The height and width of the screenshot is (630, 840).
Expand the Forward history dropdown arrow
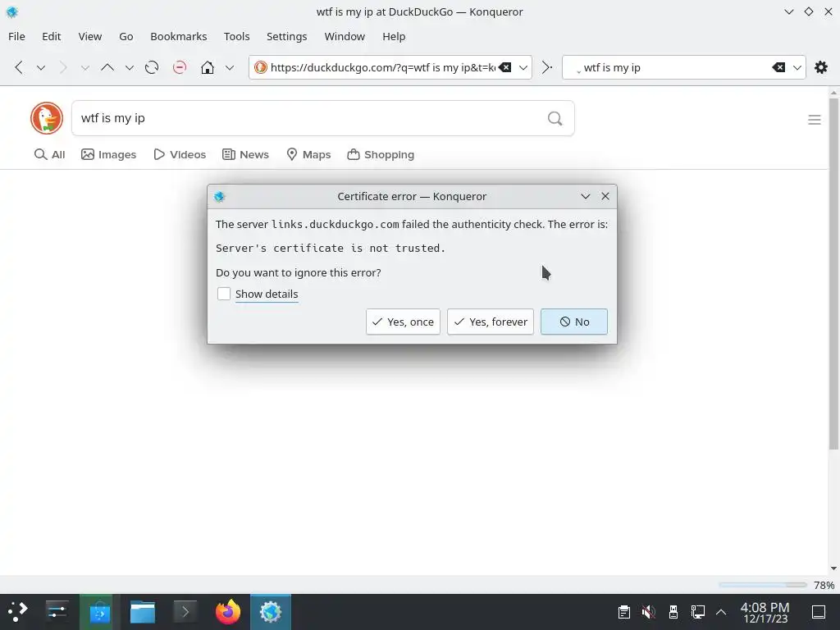tap(84, 67)
